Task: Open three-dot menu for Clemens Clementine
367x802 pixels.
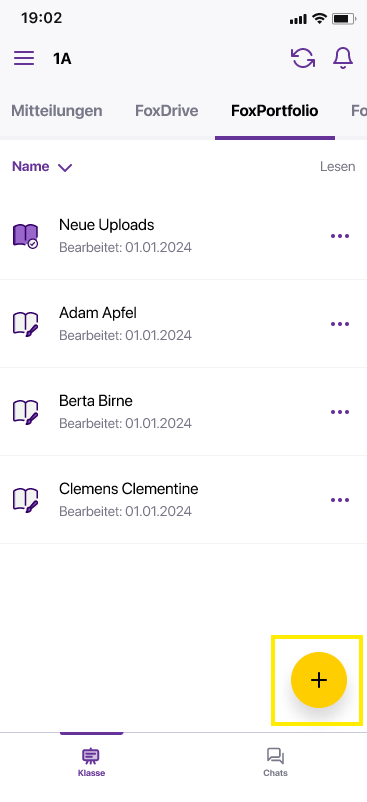Action: [x=340, y=500]
